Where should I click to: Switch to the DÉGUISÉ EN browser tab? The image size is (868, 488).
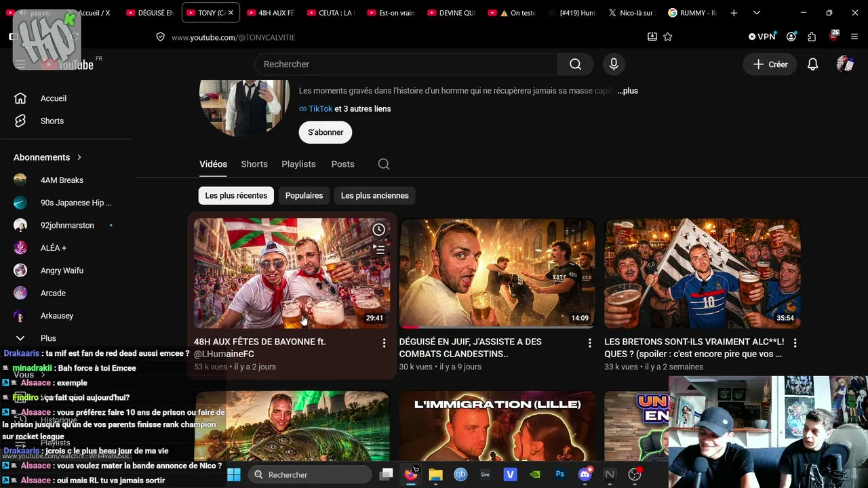click(x=151, y=13)
